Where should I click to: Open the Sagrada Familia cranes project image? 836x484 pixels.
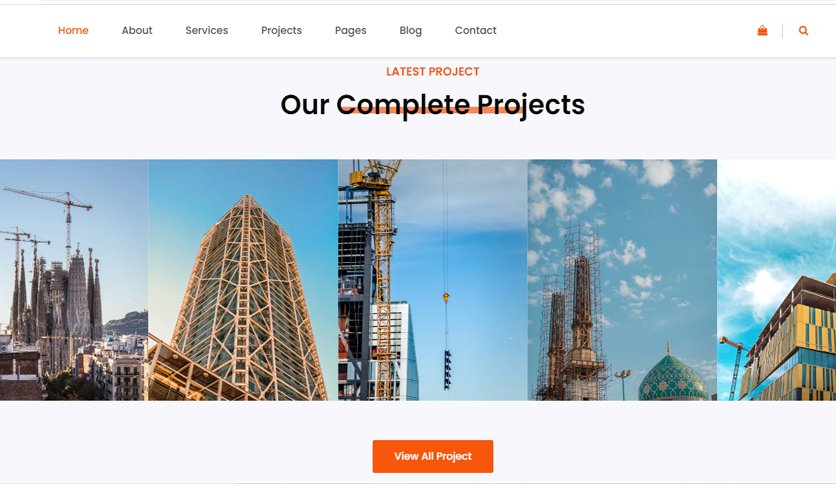coord(74,280)
